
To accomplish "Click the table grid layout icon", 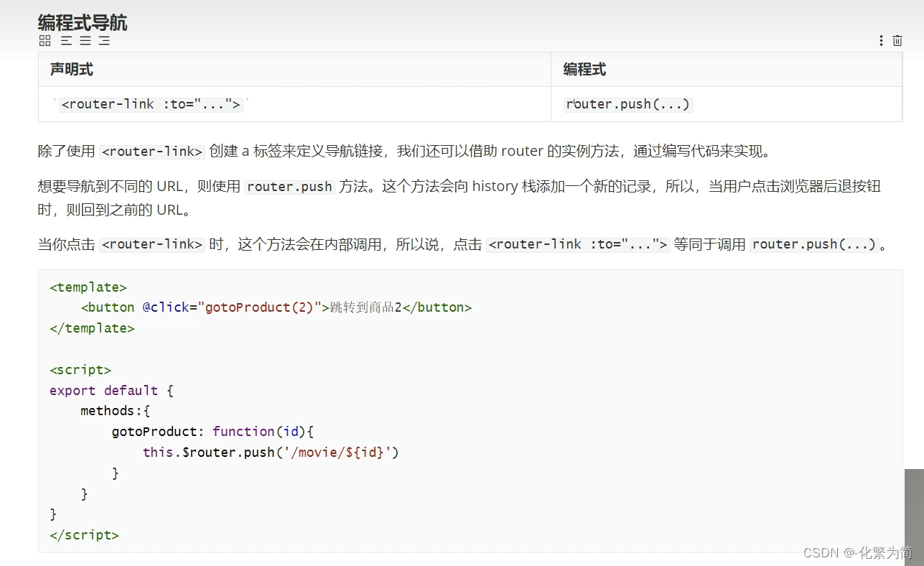I will pos(45,41).
